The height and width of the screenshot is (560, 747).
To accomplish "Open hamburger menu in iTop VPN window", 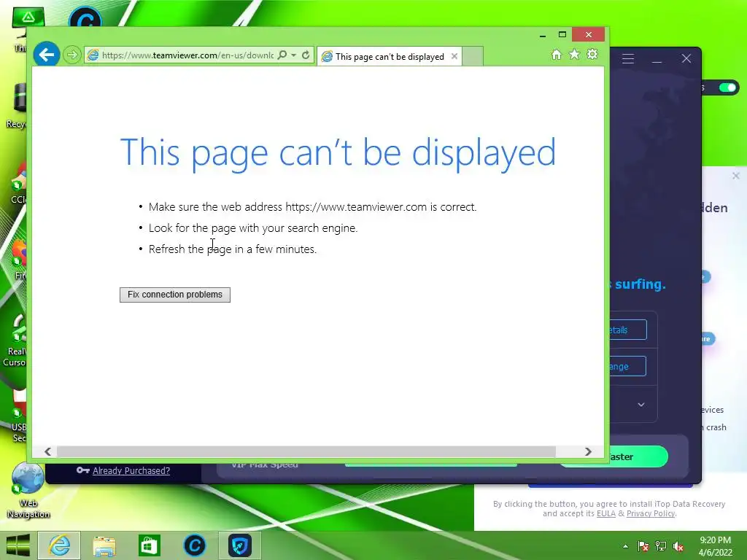I will (x=628, y=58).
